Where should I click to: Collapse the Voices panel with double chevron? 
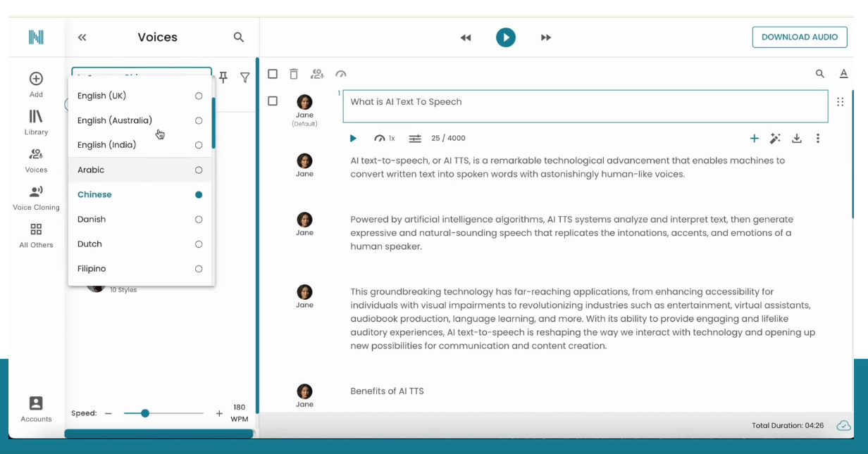point(82,37)
